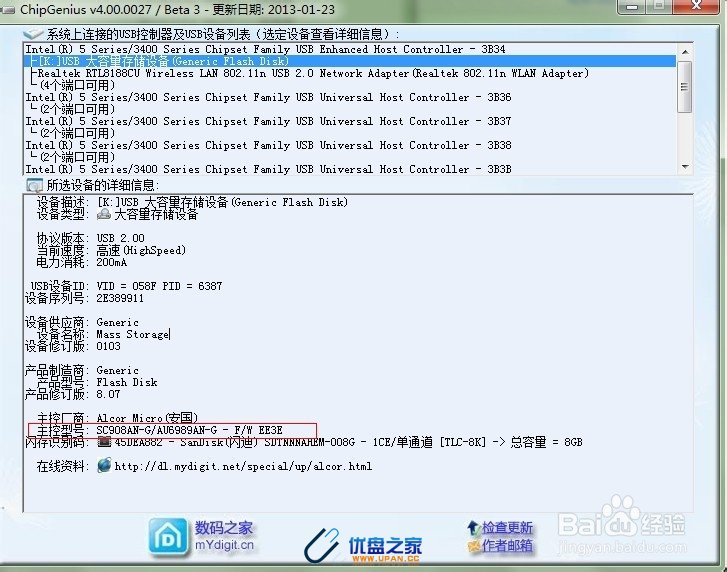Click the Alcor Micro(安国) vendor text
The height and width of the screenshot is (572, 727).
pos(147,418)
